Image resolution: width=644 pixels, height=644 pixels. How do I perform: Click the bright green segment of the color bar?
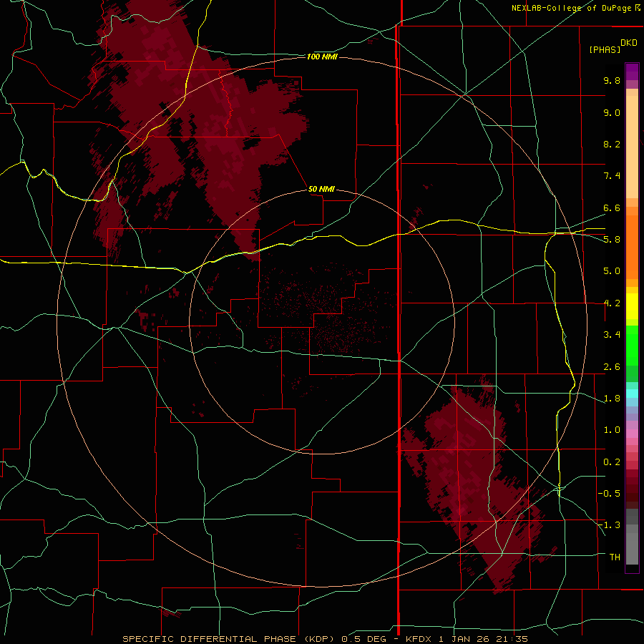632,344
